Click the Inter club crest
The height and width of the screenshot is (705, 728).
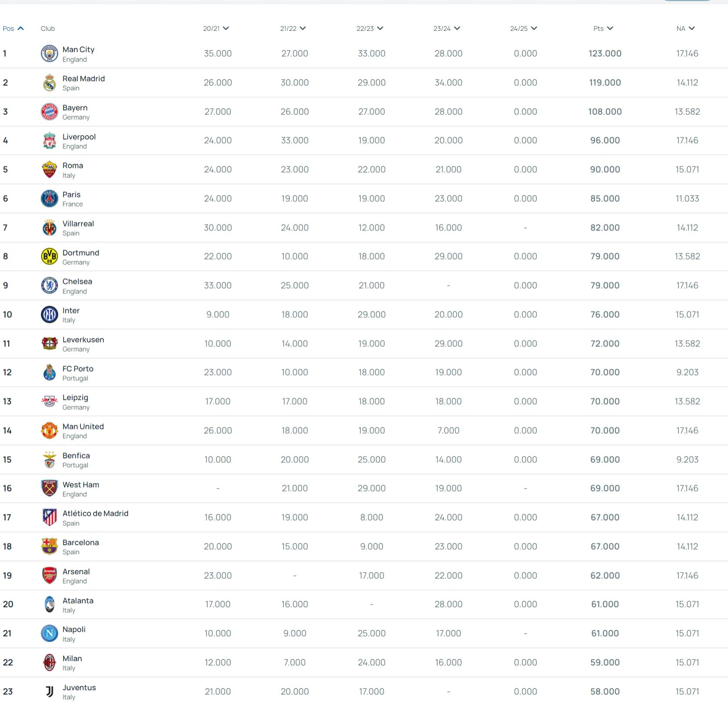click(50, 314)
